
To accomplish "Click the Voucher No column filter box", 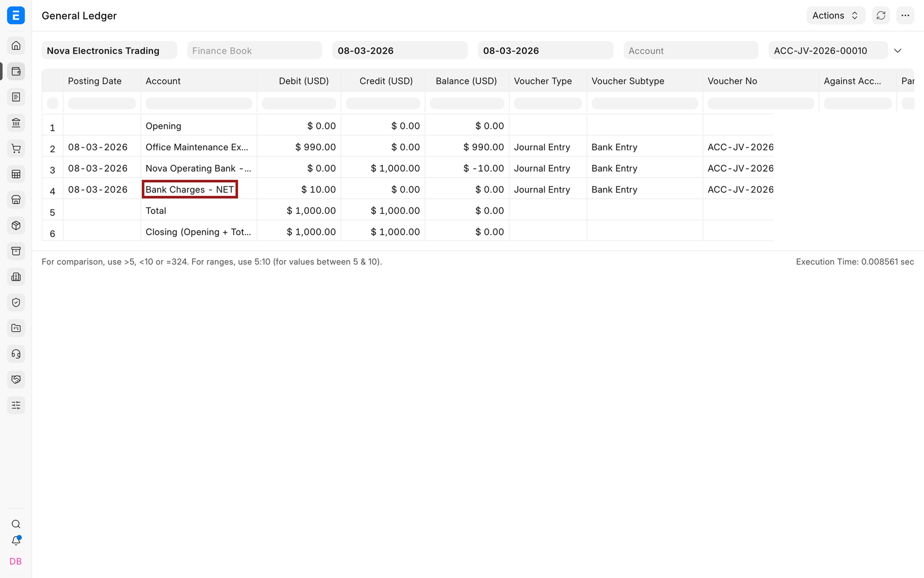I will tap(761, 103).
